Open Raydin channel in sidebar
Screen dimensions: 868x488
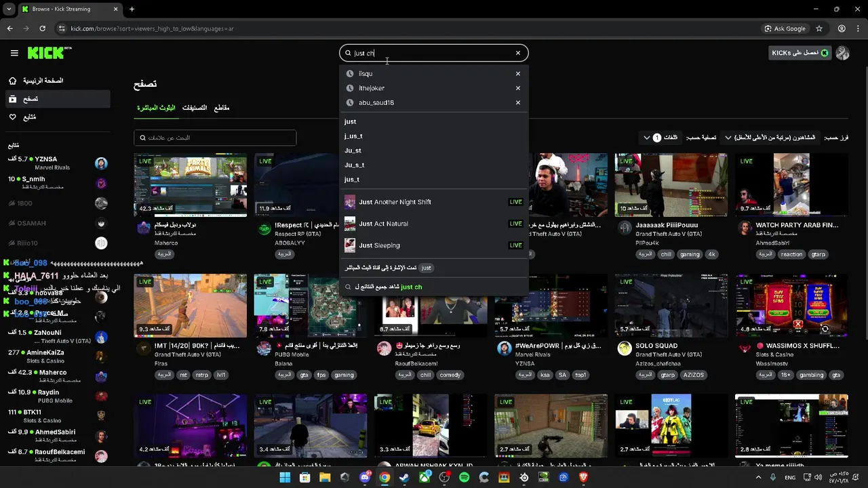57,396
